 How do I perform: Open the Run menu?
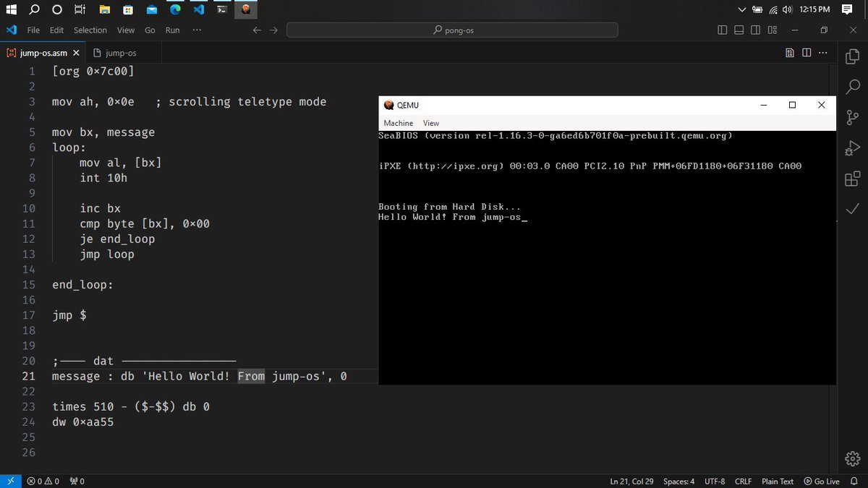point(172,30)
